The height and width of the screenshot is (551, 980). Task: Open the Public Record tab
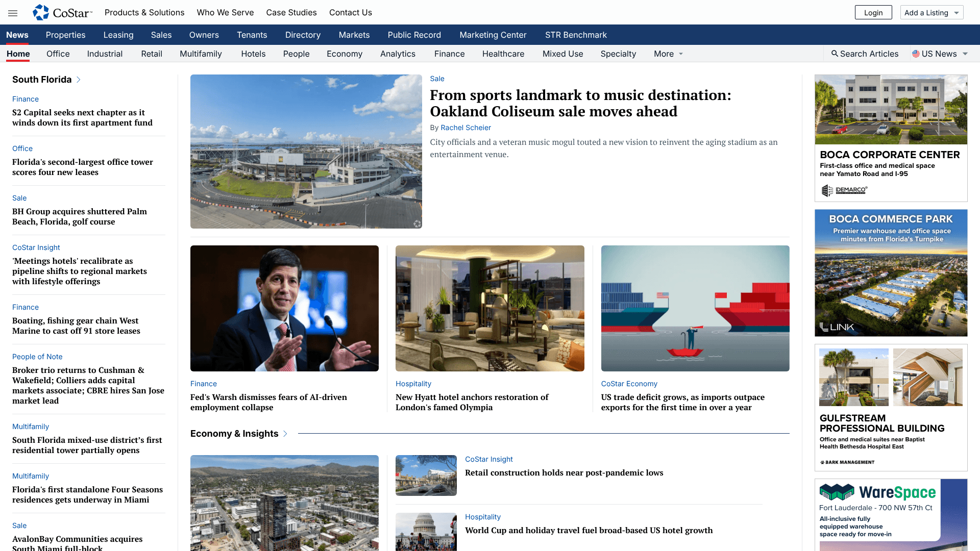414,35
